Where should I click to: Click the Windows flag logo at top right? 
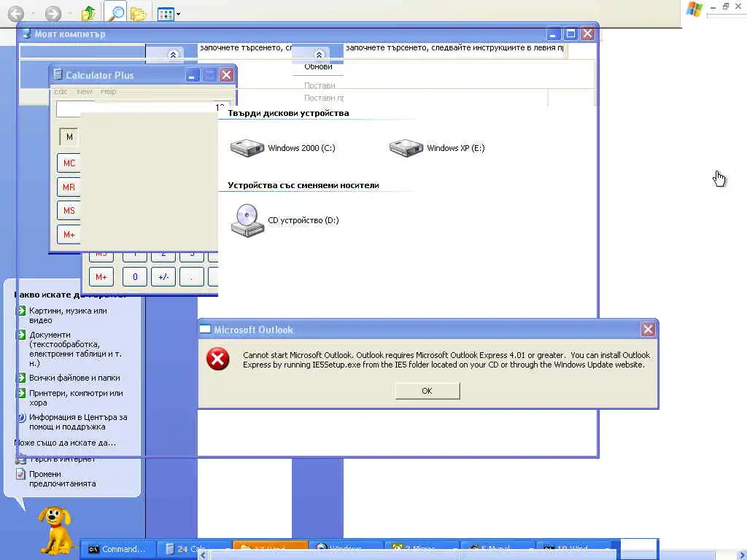[694, 9]
